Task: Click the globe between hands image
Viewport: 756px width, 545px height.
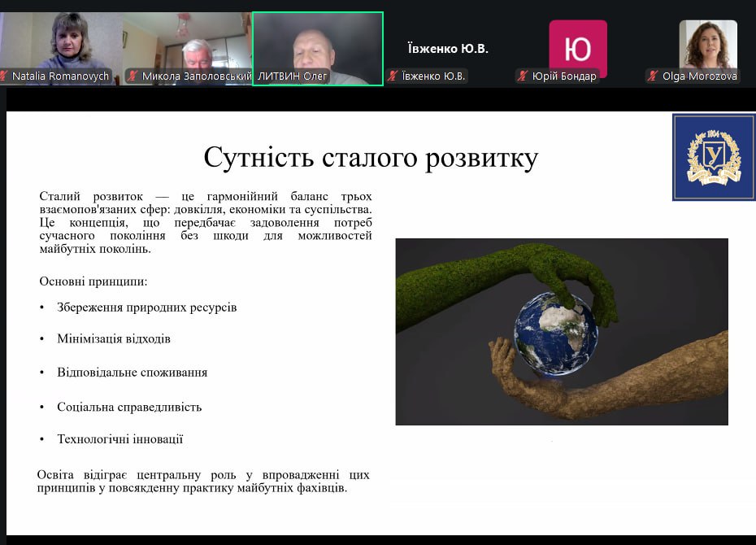Action: pos(556,333)
